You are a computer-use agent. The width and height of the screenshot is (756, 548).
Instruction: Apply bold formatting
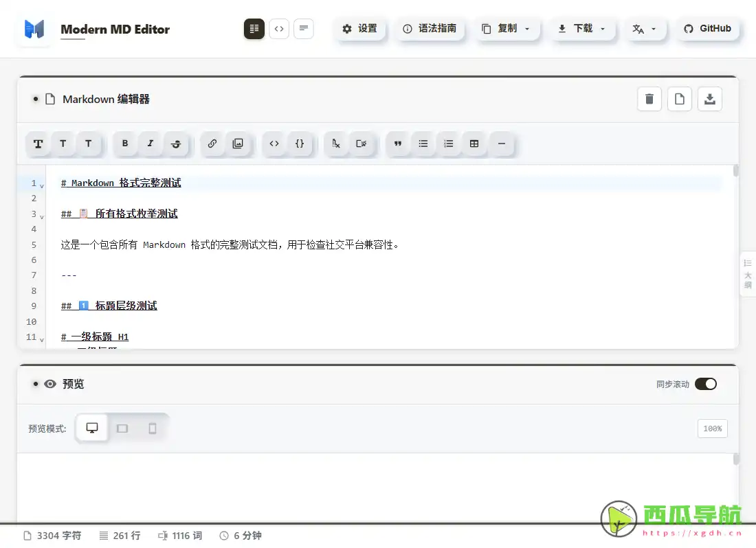(x=125, y=144)
